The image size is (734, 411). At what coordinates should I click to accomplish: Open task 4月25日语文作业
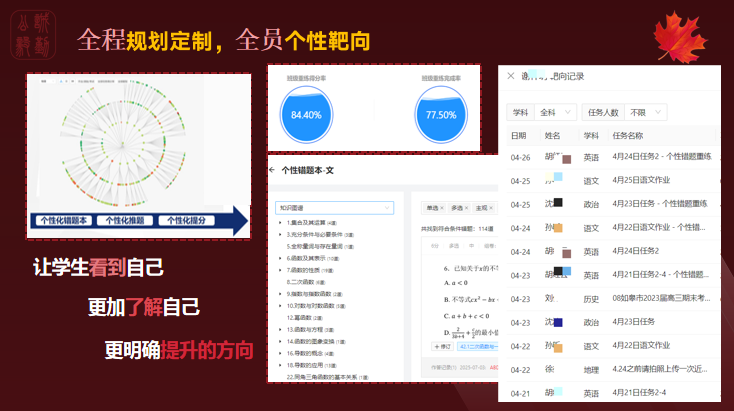[x=641, y=180]
